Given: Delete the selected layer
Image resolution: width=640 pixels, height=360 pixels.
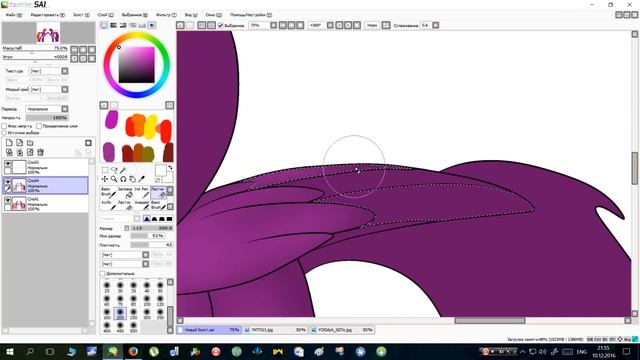Looking at the screenshot, I should pyautogui.click(x=40, y=152).
